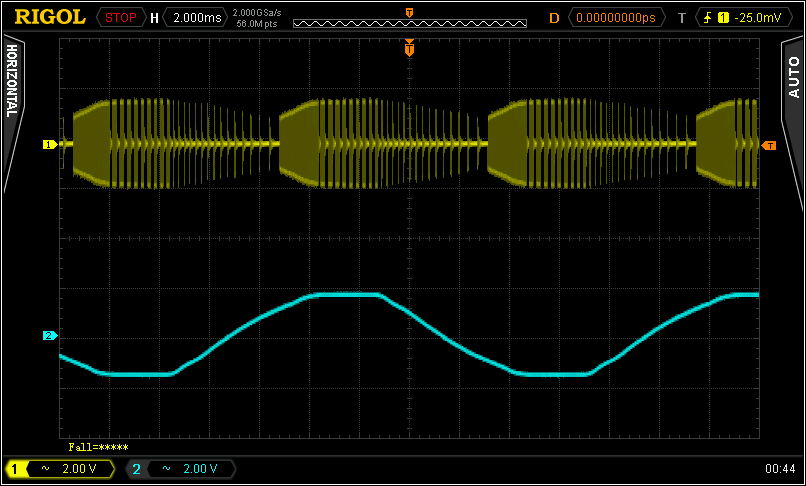Click the waveform memory overview bar
Screen dimensions: 806x486
point(410,23)
